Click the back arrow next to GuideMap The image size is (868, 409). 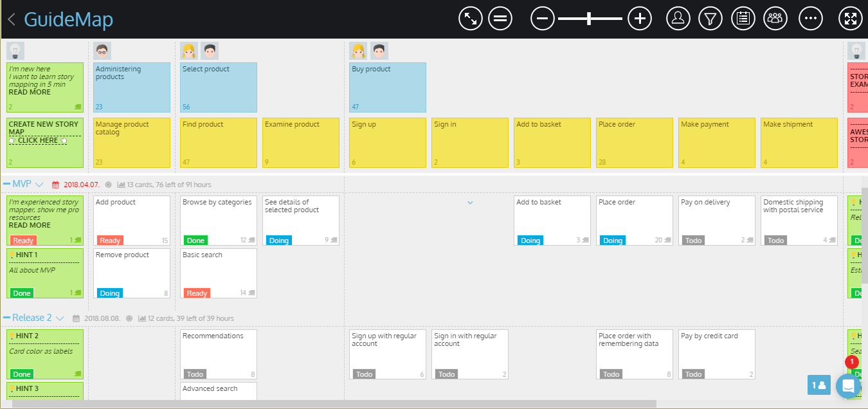click(12, 19)
